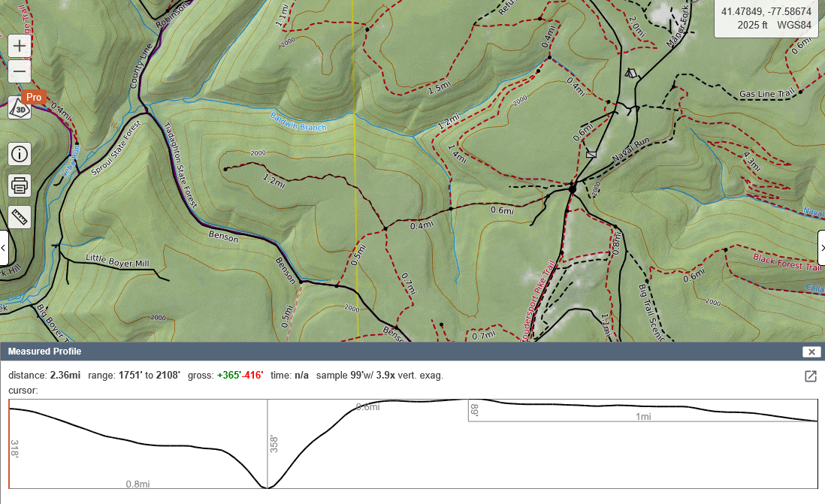
Task: Click the Manor Fork label
Action: [x=678, y=27]
